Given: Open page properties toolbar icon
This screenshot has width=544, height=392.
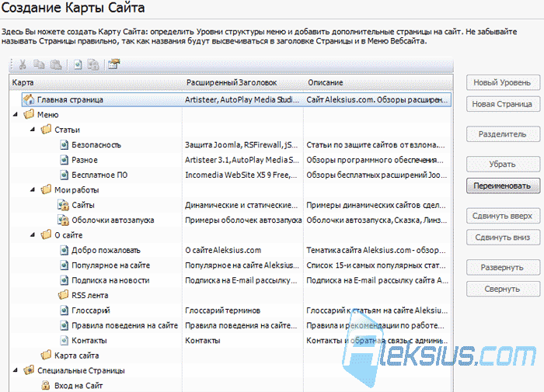Looking at the screenshot, I should click(113, 64).
